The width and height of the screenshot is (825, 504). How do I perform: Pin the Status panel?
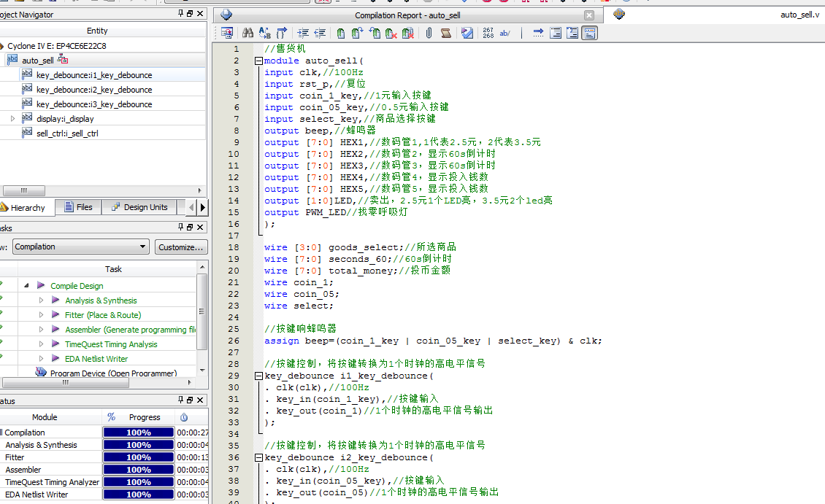[x=181, y=400]
